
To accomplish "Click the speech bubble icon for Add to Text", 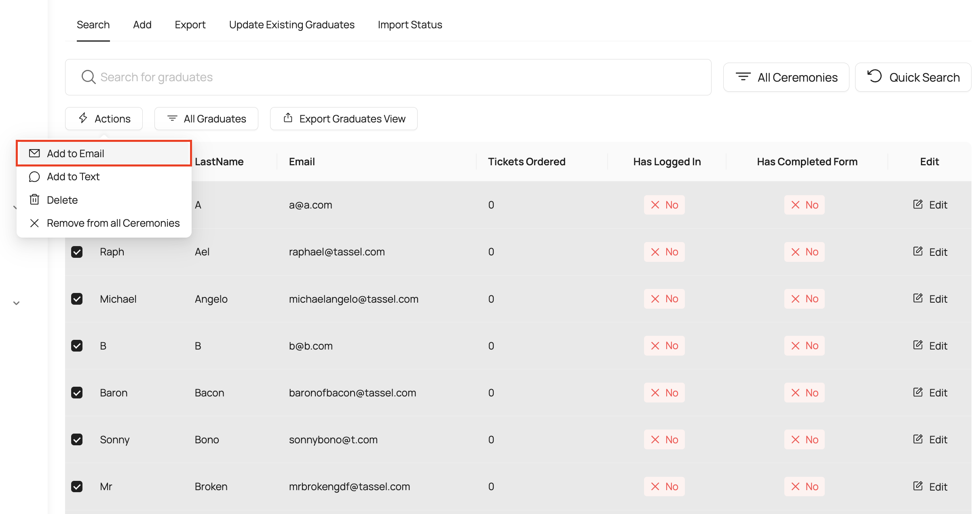I will pos(34,177).
